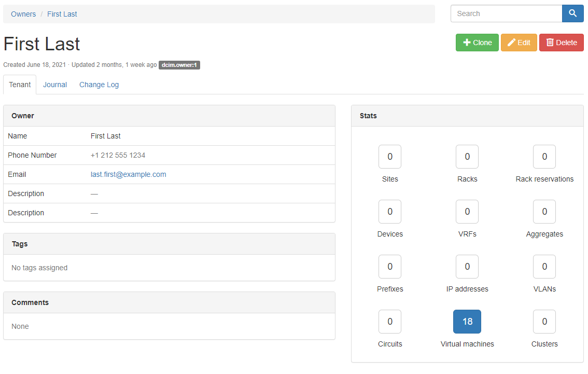Open the Clusters count box
This screenshot has width=588, height=374.
(544, 322)
